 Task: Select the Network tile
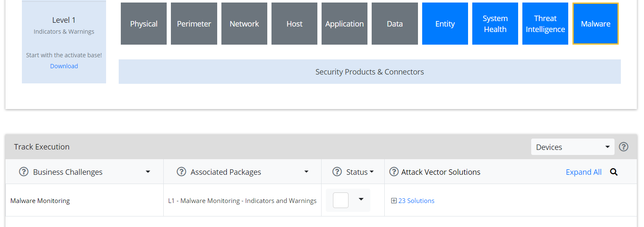click(x=244, y=24)
